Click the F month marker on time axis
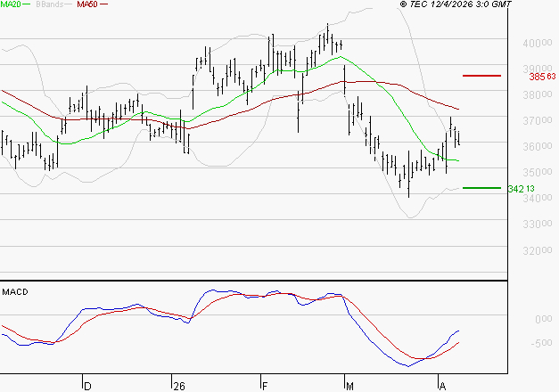559x392 pixels. click(265, 387)
